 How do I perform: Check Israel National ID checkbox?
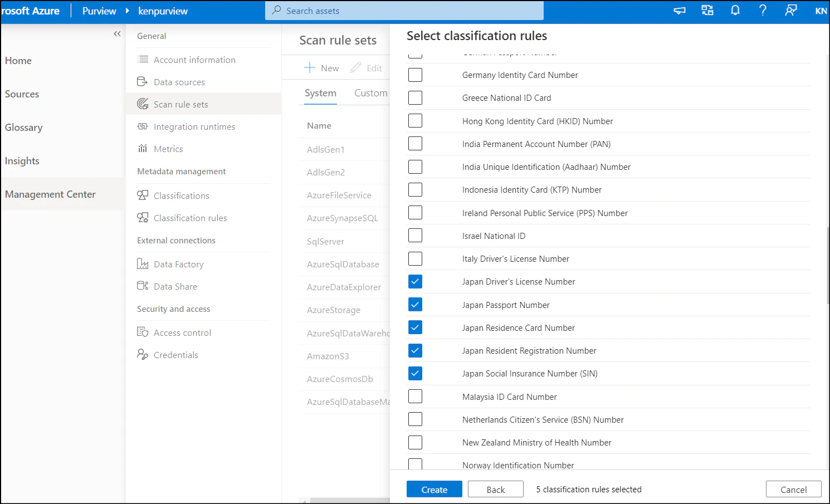click(415, 236)
